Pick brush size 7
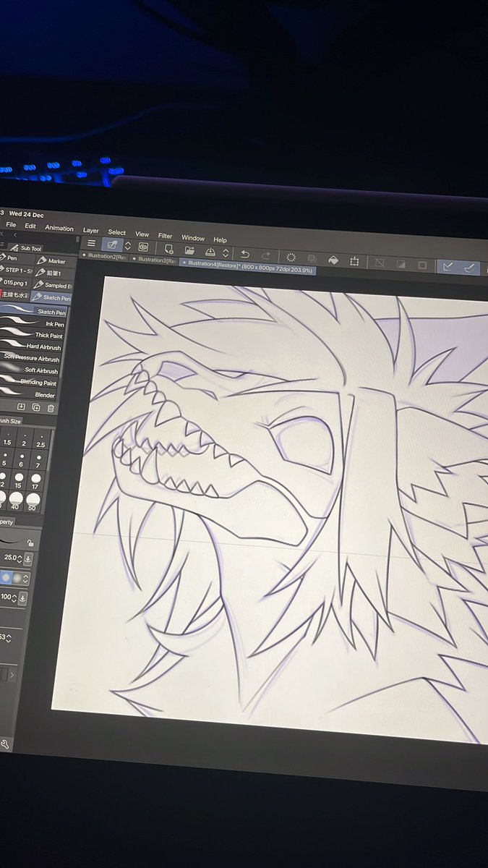The height and width of the screenshot is (868, 488). (x=38, y=461)
